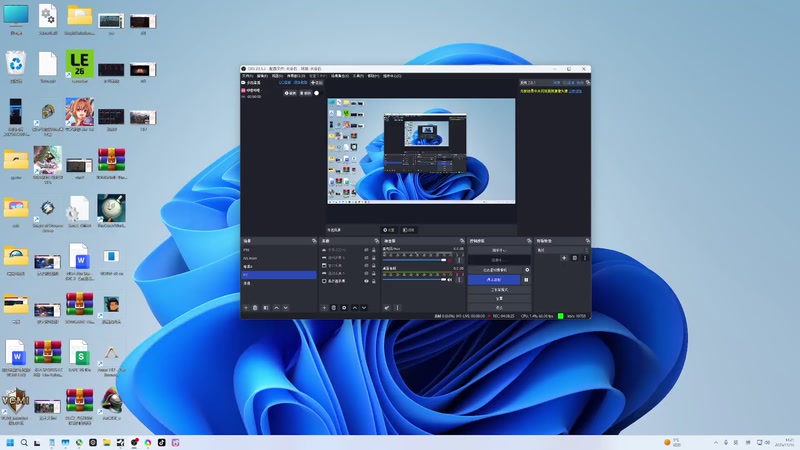Click virtual camera settings gear in Controls
800x450 pixels.
click(x=527, y=270)
